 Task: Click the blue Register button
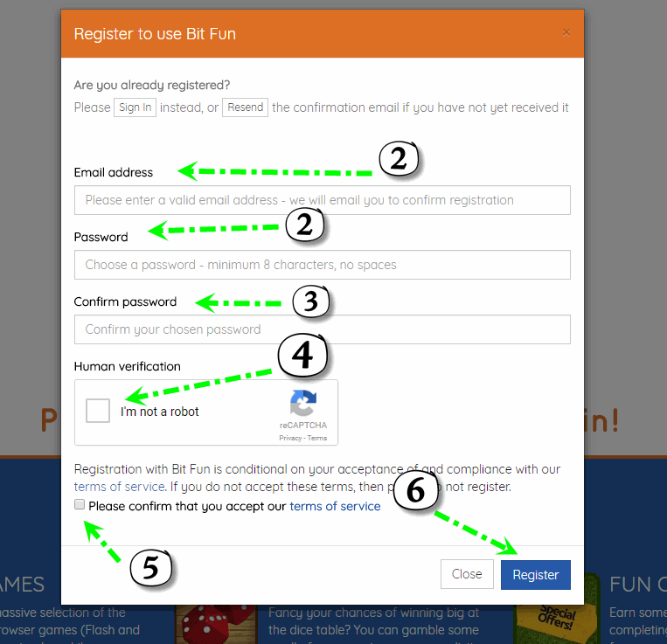[x=536, y=575]
